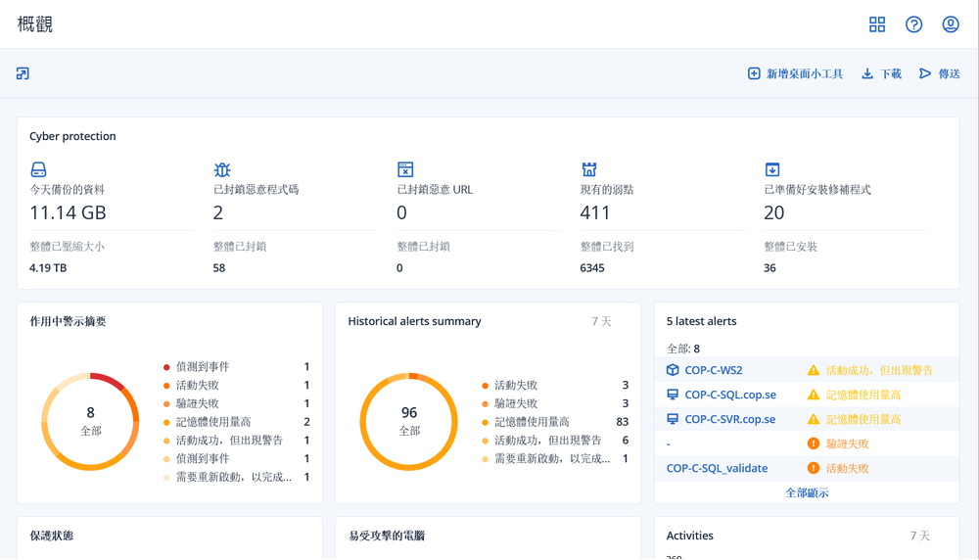Image resolution: width=979 pixels, height=560 pixels.
Task: Click 活動成功，但出現警告 status in latest alerts
Action: (879, 370)
